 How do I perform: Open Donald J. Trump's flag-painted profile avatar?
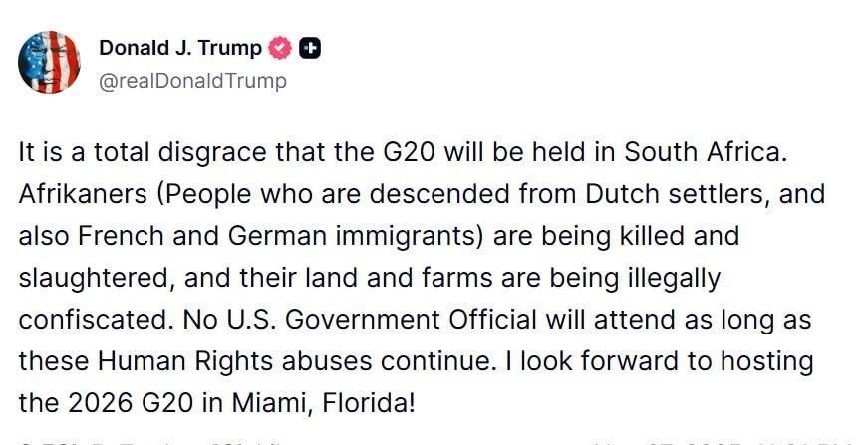(x=49, y=62)
